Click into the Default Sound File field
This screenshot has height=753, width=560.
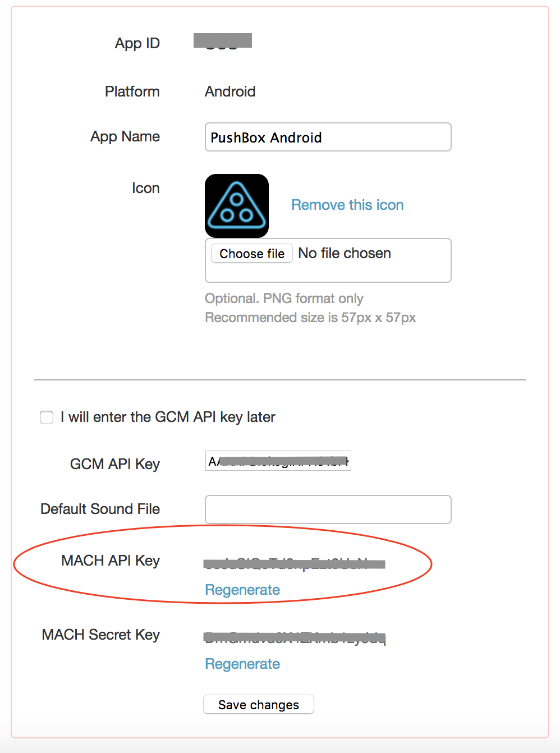click(x=328, y=509)
